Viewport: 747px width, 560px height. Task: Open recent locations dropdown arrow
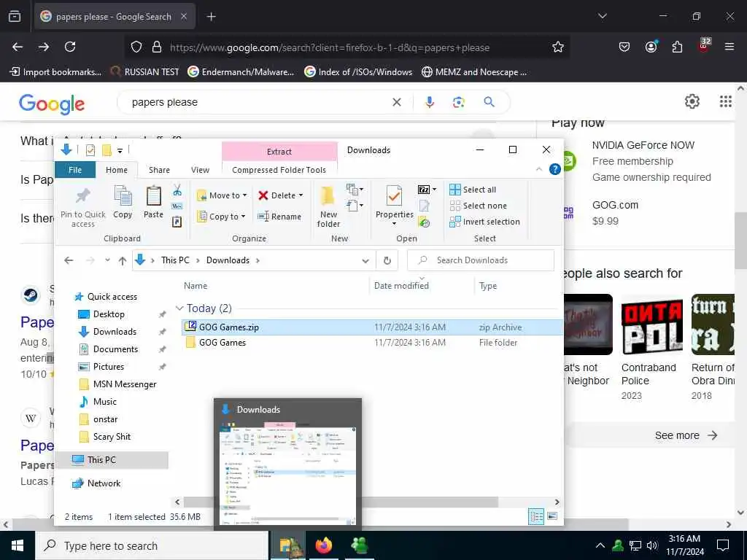[x=108, y=260]
